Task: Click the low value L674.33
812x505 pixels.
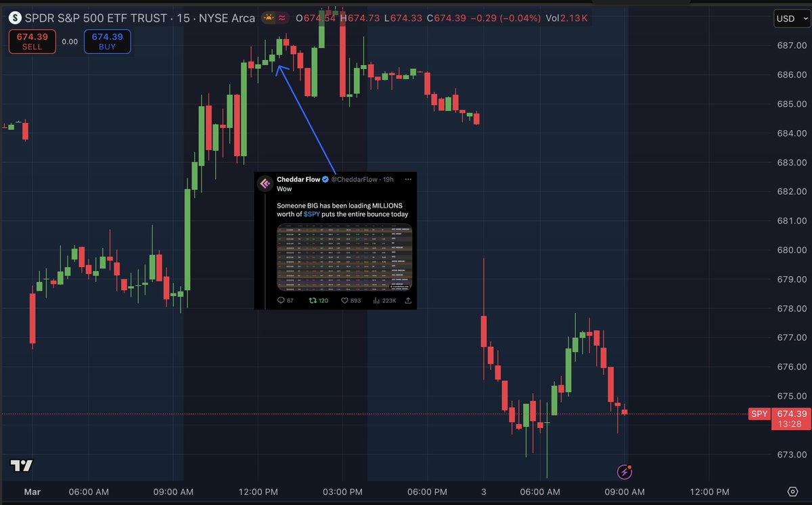Action: pos(404,18)
